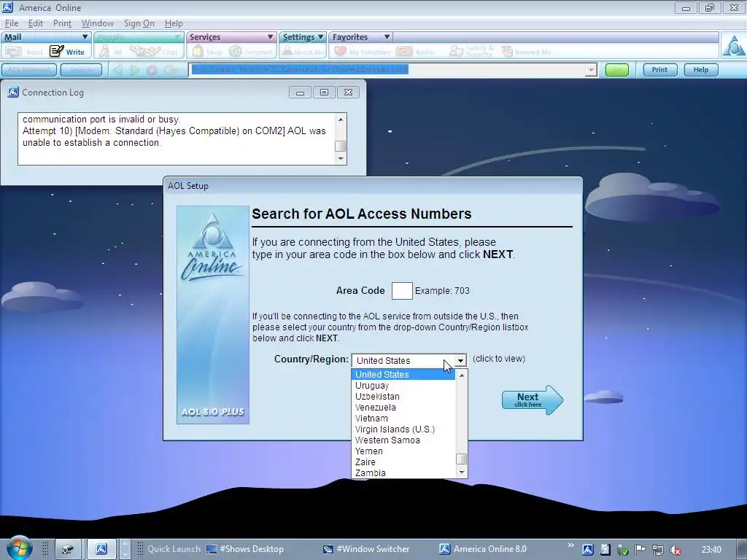This screenshot has height=560, width=747.
Task: Click the red stop button in navigation bar
Action: (x=152, y=70)
